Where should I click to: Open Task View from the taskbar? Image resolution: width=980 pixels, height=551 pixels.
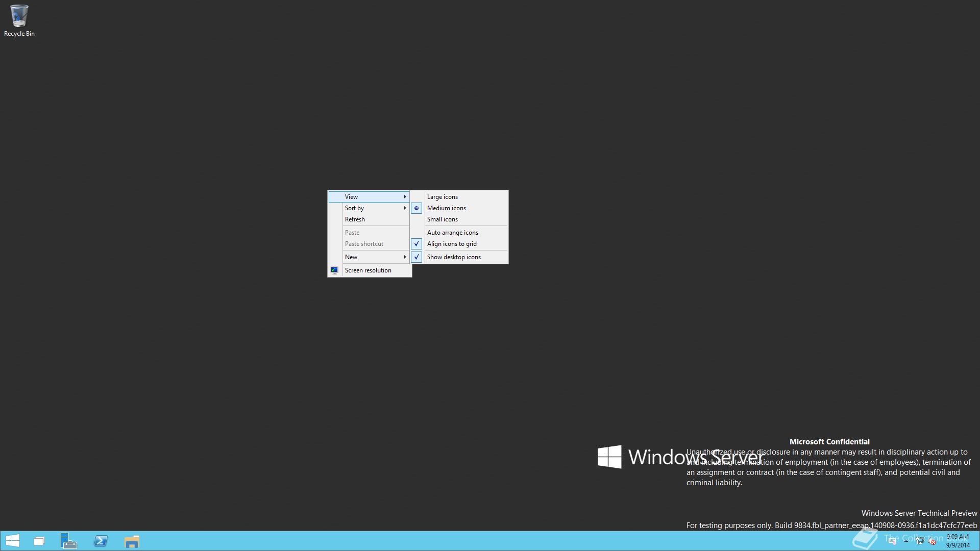click(x=39, y=541)
